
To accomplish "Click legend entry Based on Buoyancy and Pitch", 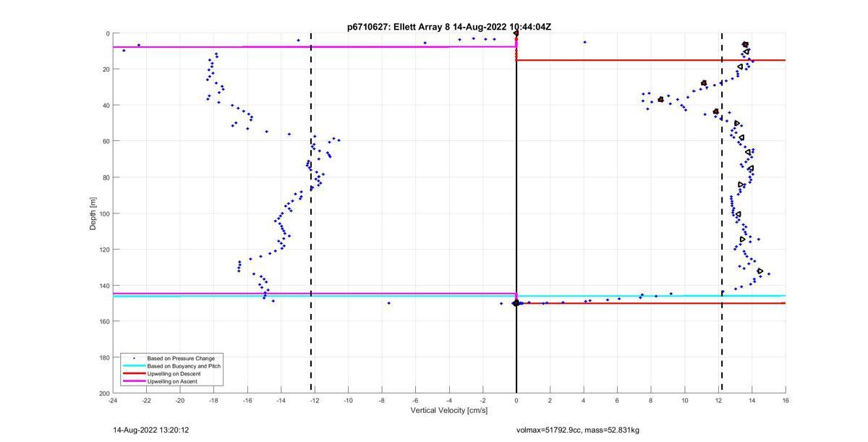I will click(184, 366).
